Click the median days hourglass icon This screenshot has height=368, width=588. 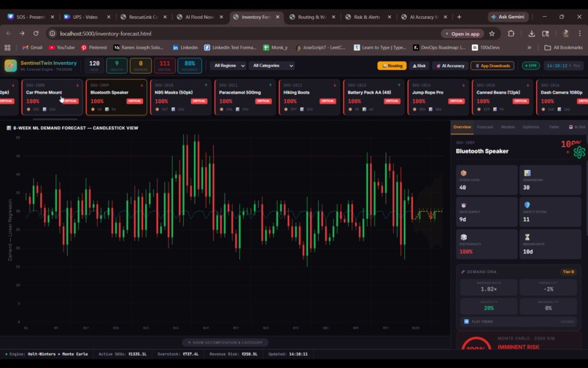[527, 237]
